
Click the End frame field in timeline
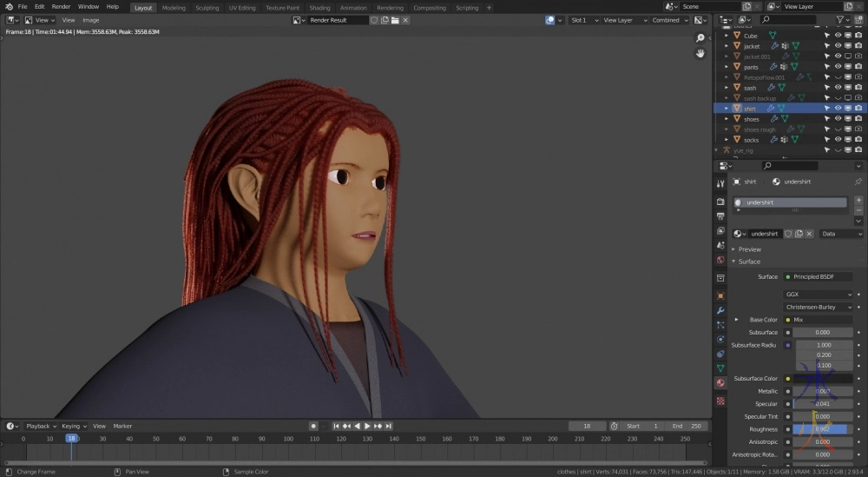(x=686, y=427)
